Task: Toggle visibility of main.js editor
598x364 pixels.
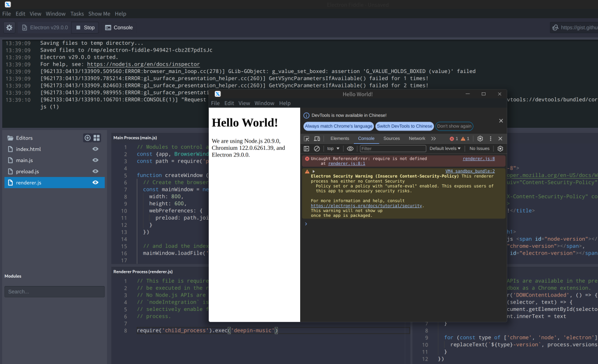Action: (x=95, y=160)
